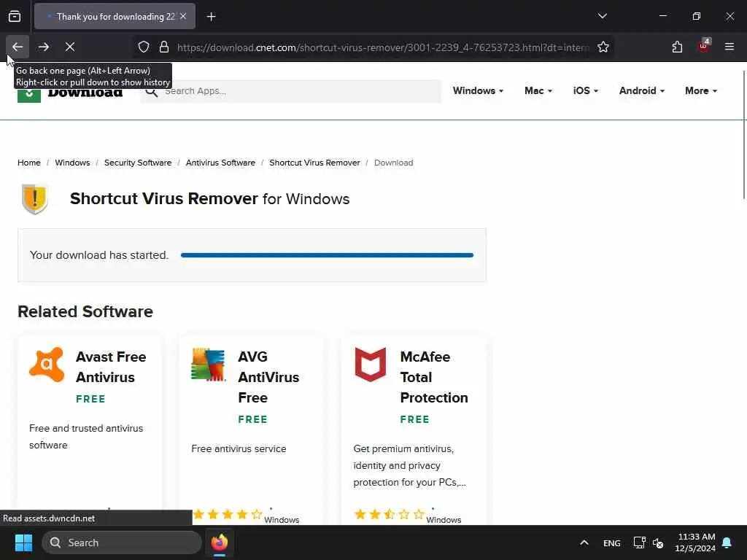Click the Avast orange logo icon
Viewport: 747px width, 560px height.
pyautogui.click(x=47, y=365)
